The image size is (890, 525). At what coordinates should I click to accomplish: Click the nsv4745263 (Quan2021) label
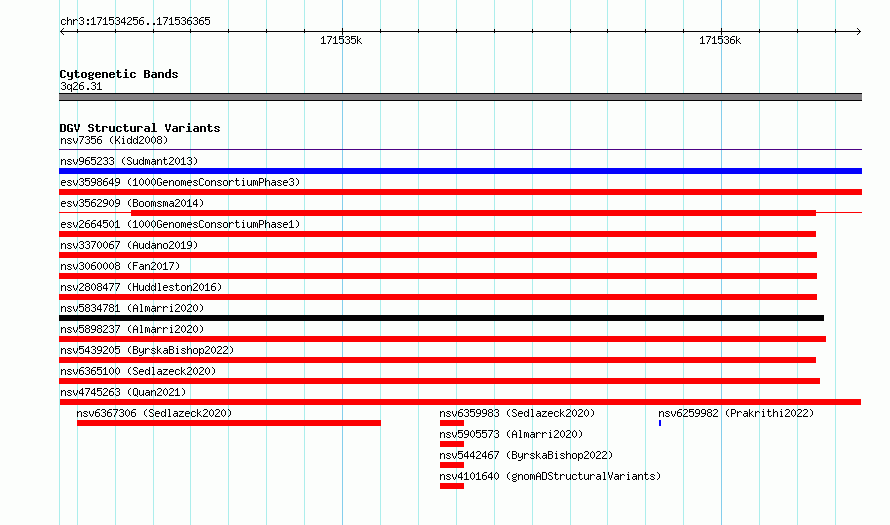123,392
